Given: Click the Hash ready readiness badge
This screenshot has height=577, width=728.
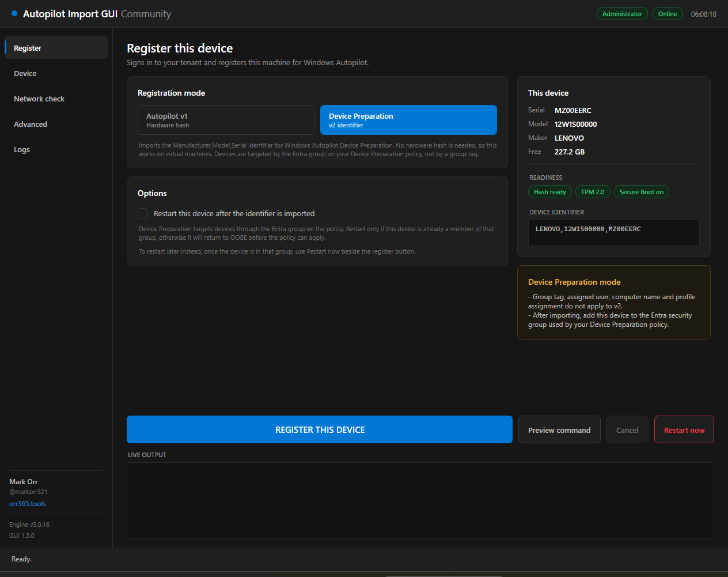Looking at the screenshot, I should [x=550, y=192].
